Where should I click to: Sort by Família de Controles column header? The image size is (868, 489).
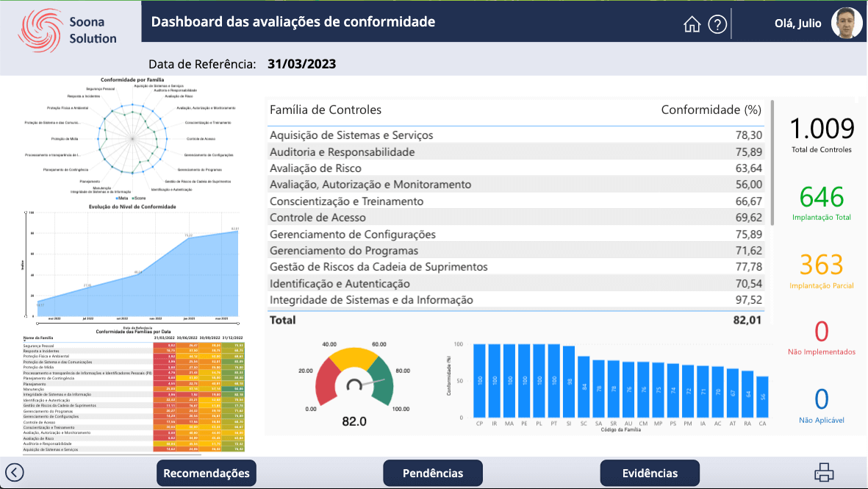tap(326, 110)
